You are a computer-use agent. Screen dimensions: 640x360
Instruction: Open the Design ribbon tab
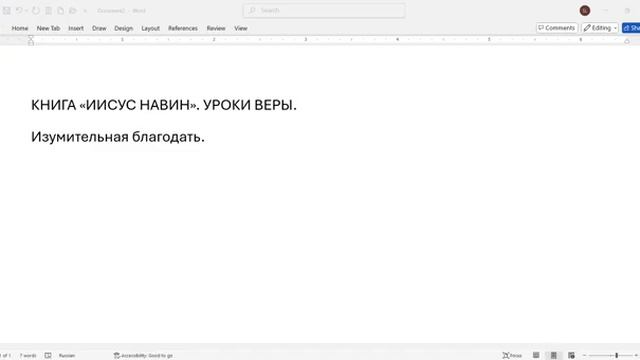[x=124, y=28]
